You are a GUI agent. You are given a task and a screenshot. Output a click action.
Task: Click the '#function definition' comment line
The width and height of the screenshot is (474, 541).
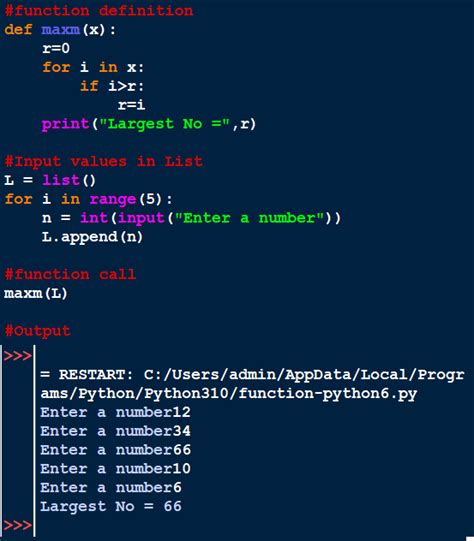(x=99, y=11)
